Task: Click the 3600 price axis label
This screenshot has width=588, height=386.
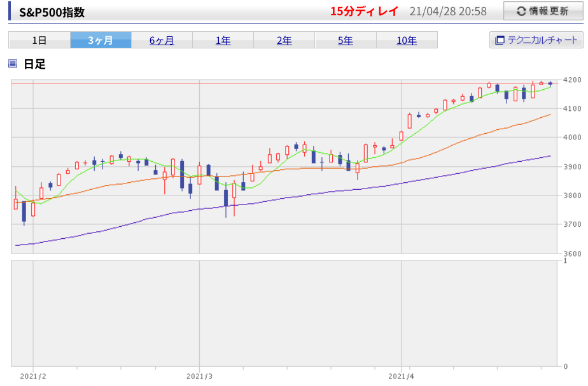Action: [572, 254]
